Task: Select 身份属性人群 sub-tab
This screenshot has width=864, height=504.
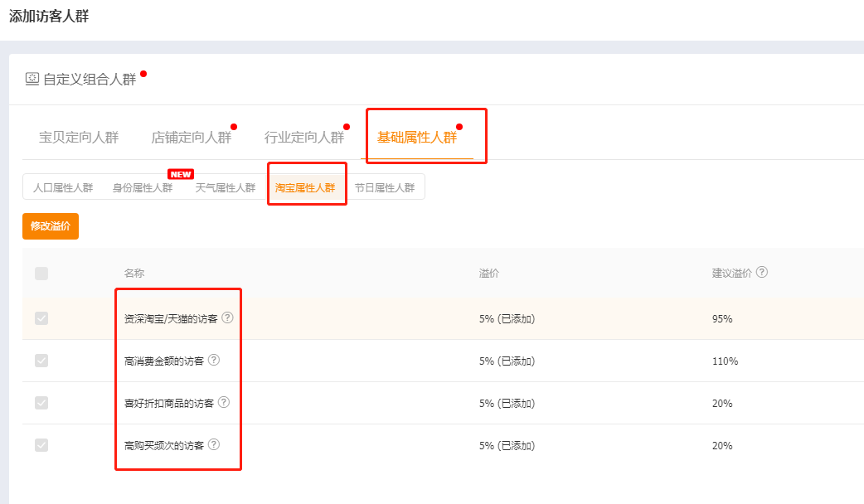Action: (143, 188)
